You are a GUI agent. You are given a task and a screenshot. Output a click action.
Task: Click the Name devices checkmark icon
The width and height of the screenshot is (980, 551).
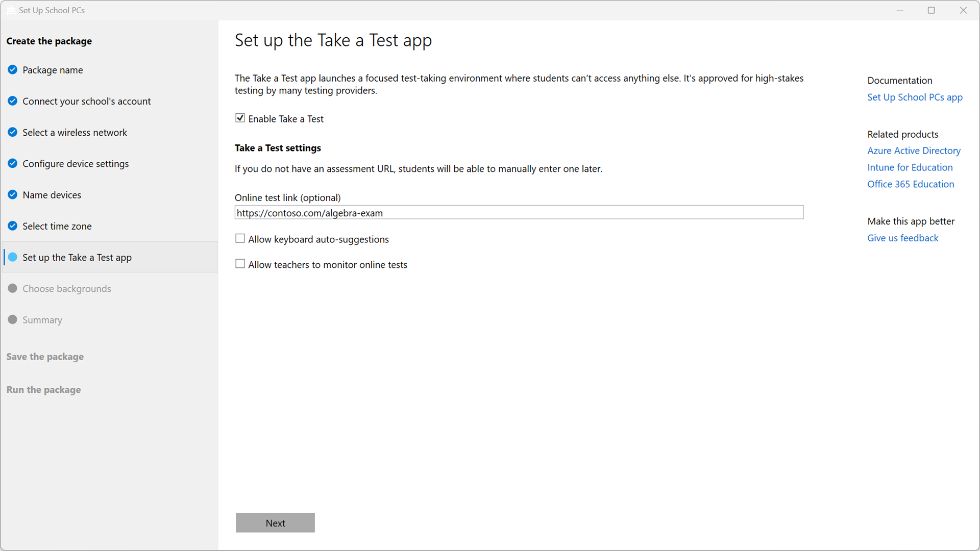pyautogui.click(x=13, y=194)
